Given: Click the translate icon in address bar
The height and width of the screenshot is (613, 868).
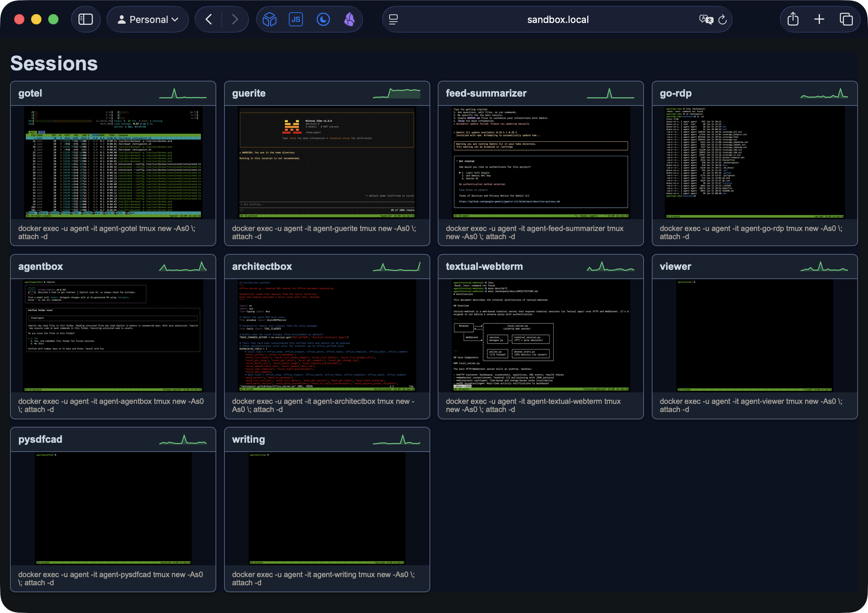Looking at the screenshot, I should (x=706, y=19).
